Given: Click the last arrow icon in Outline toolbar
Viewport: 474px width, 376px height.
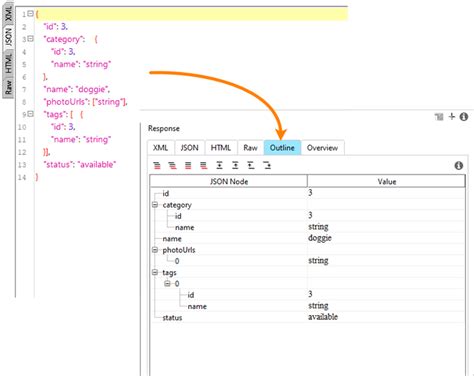Looking at the screenshot, I should [267, 165].
